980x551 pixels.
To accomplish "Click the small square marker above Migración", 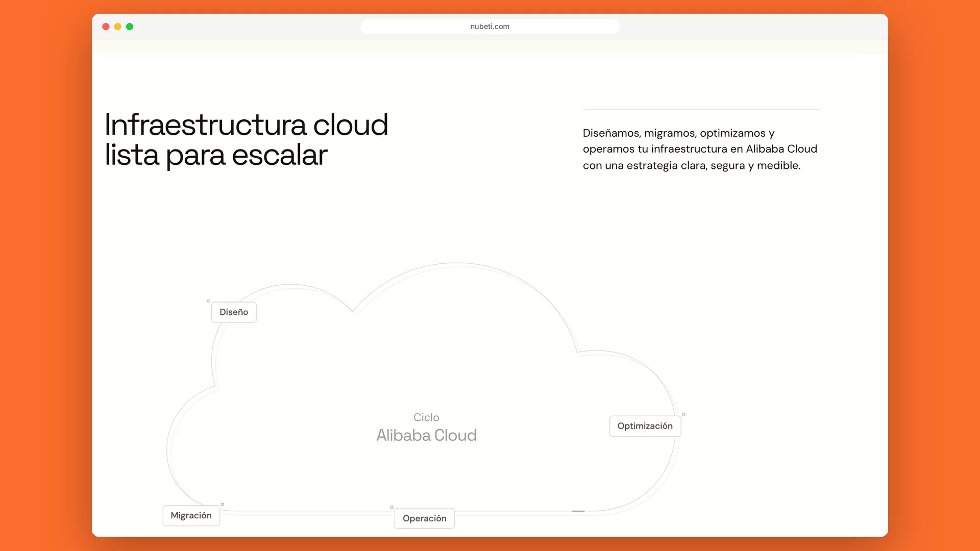I will [223, 505].
